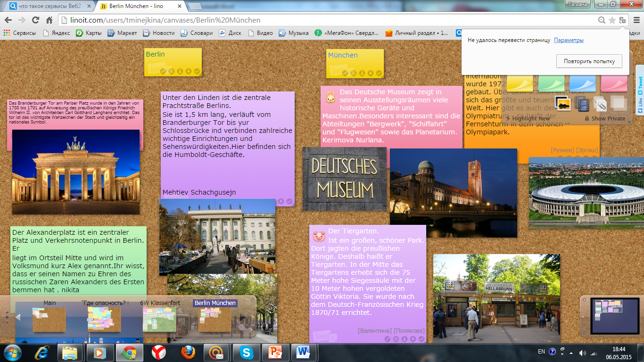The width and height of the screenshot is (644, 362).
Task: Switch to the Berlin München - lino tab
Action: (140, 6)
